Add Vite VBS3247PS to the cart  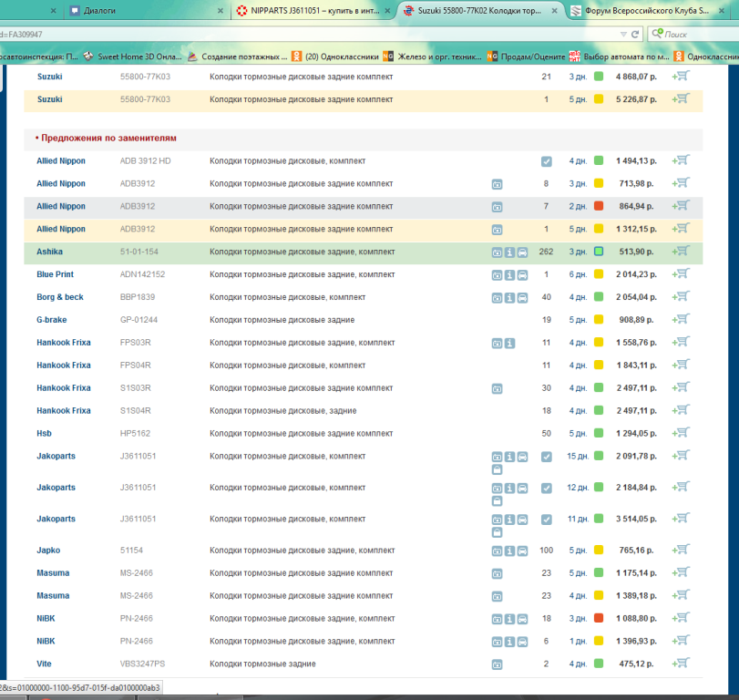[681, 664]
